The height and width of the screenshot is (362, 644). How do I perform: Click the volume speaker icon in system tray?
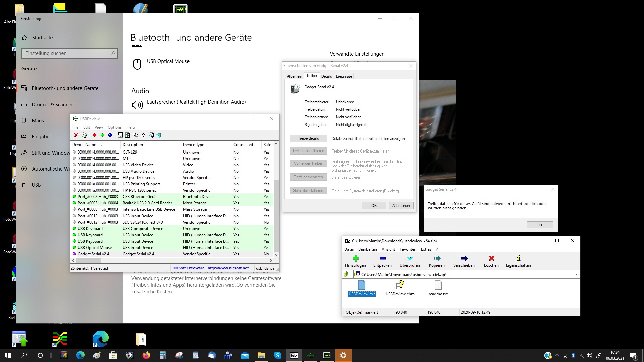pyautogui.click(x=589, y=355)
